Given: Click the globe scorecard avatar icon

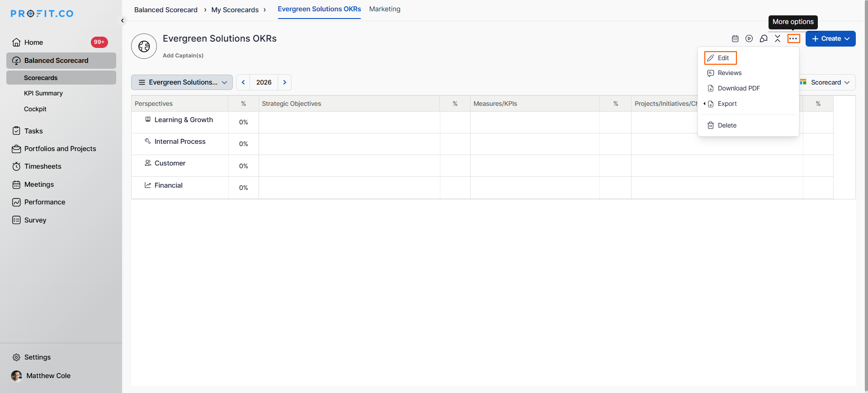Looking at the screenshot, I should [x=144, y=46].
